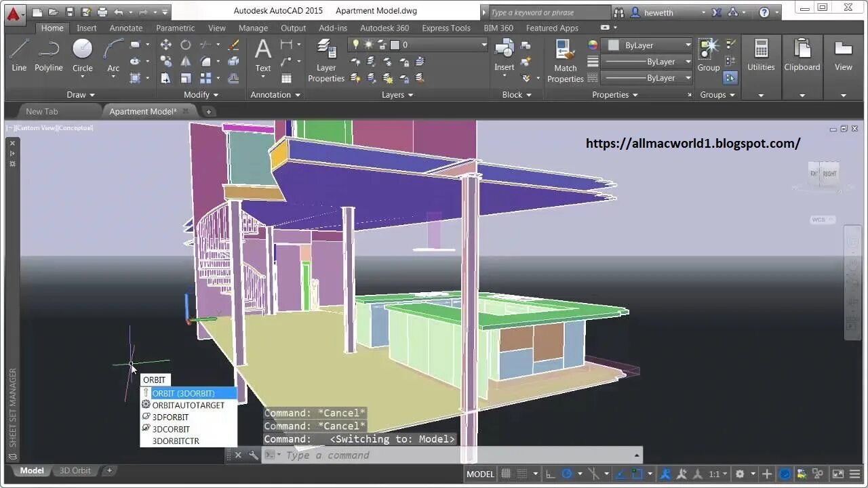Image resolution: width=868 pixels, height=488 pixels.
Task: Click the Plot (print) icon
Action: 102,12
